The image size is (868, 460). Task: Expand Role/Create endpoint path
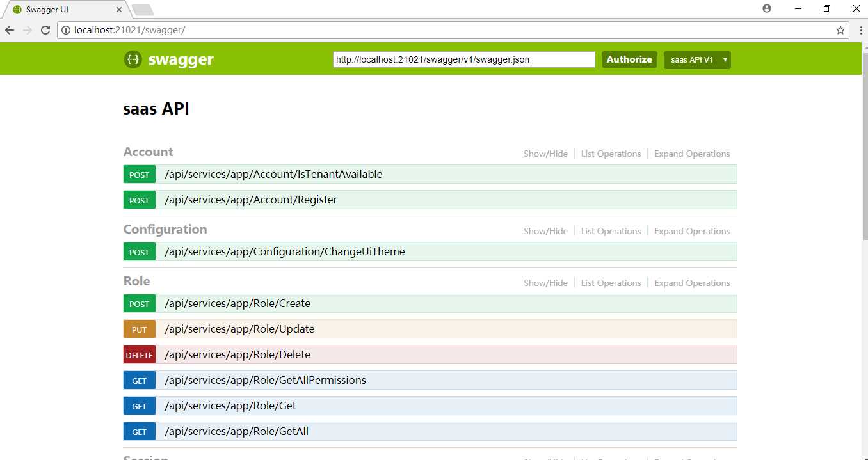click(x=237, y=303)
